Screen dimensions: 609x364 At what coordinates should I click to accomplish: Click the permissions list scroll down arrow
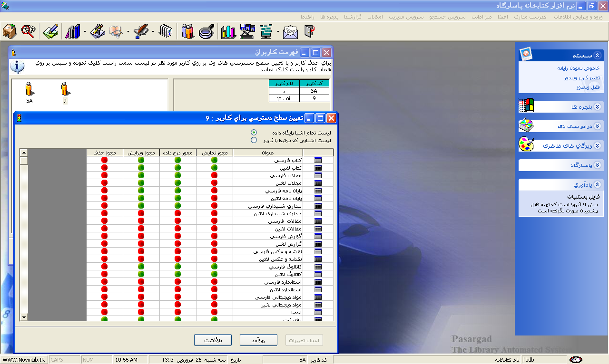click(x=24, y=317)
